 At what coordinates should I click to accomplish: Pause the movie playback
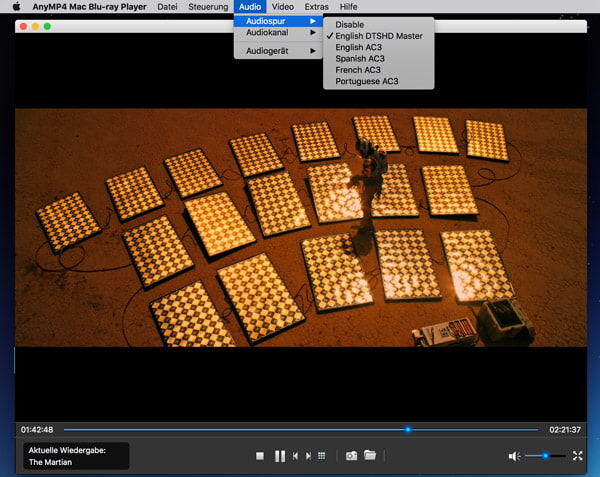tap(280, 456)
